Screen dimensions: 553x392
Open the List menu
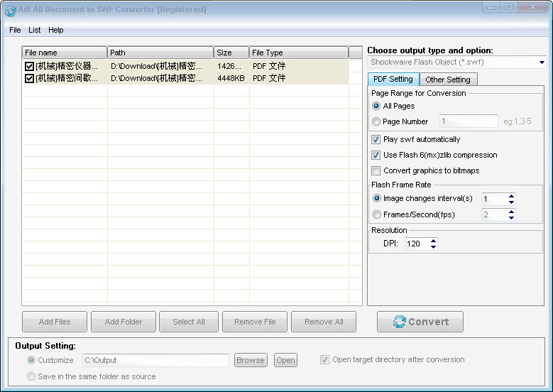(34, 30)
